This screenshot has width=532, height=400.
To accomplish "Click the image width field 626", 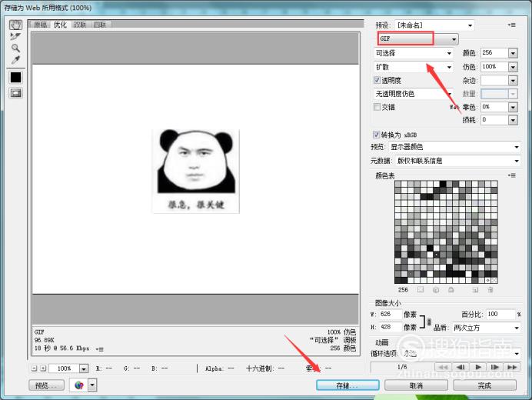I will click(x=391, y=314).
